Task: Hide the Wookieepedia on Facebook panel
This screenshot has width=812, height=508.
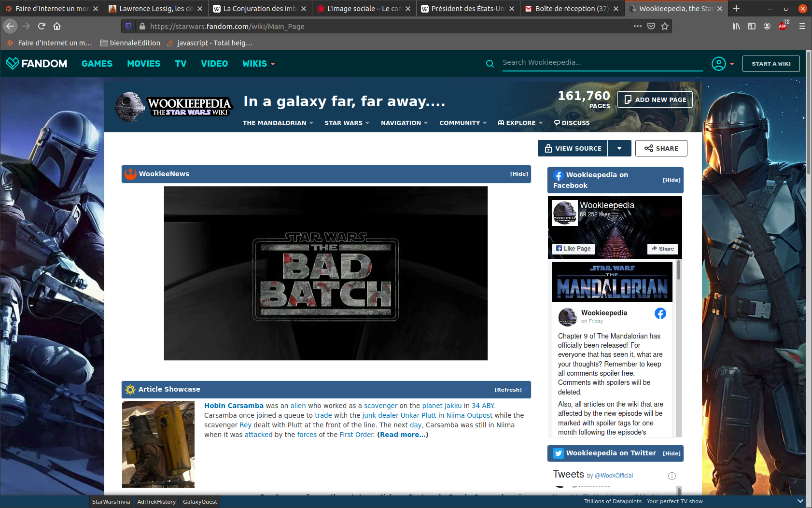Action: (x=672, y=180)
